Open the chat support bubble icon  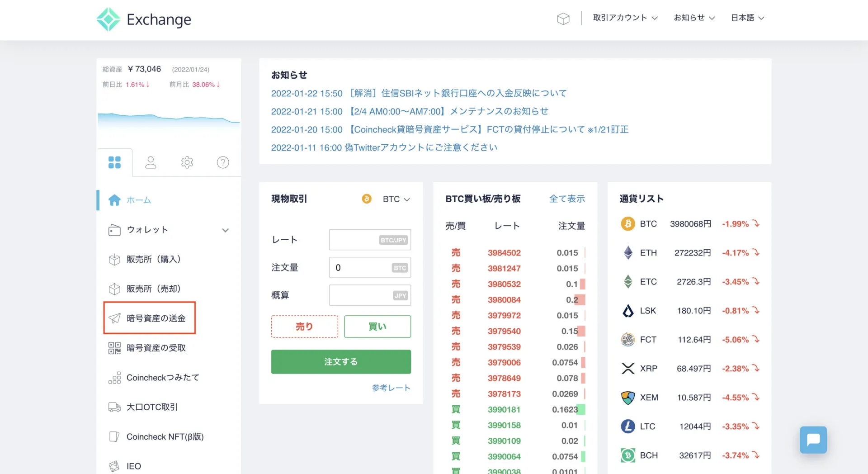click(813, 439)
